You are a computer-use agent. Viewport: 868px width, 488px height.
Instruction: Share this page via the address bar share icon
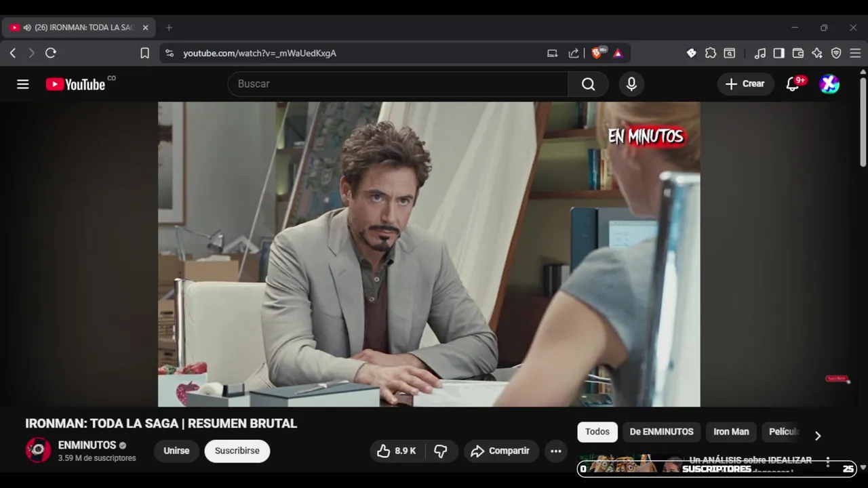pyautogui.click(x=574, y=53)
